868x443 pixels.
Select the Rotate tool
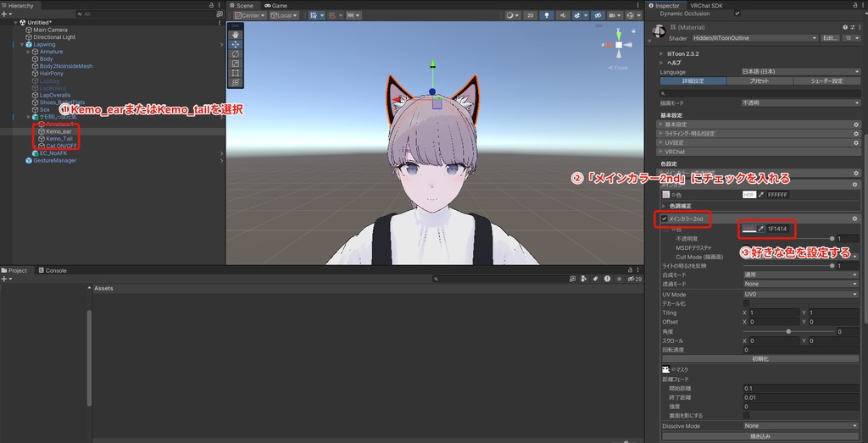click(x=236, y=53)
